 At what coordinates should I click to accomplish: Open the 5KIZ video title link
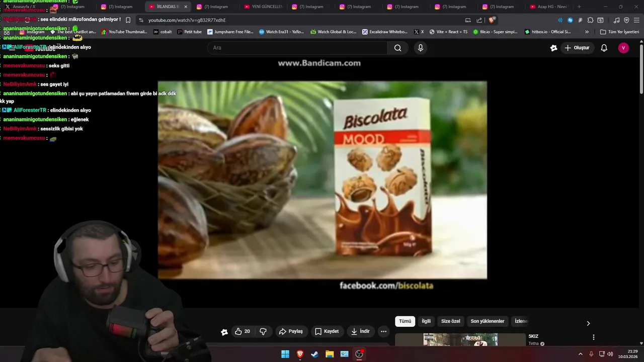click(533, 336)
